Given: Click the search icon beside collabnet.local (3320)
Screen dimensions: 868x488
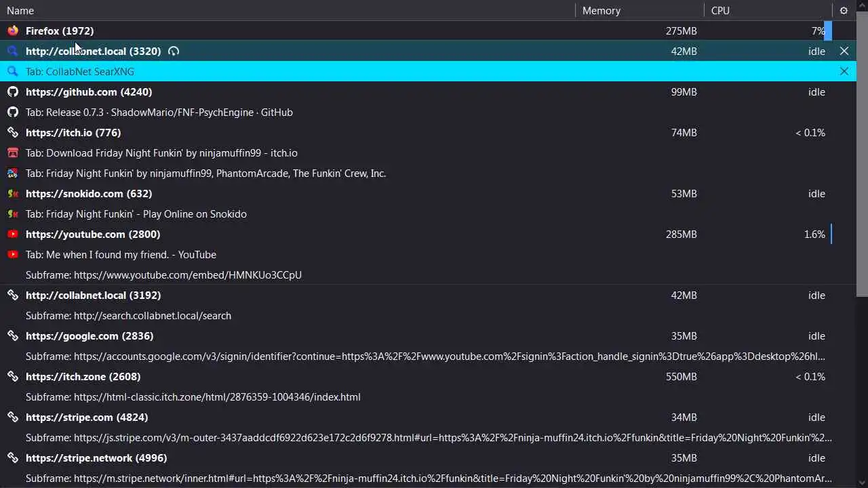Looking at the screenshot, I should point(12,51).
